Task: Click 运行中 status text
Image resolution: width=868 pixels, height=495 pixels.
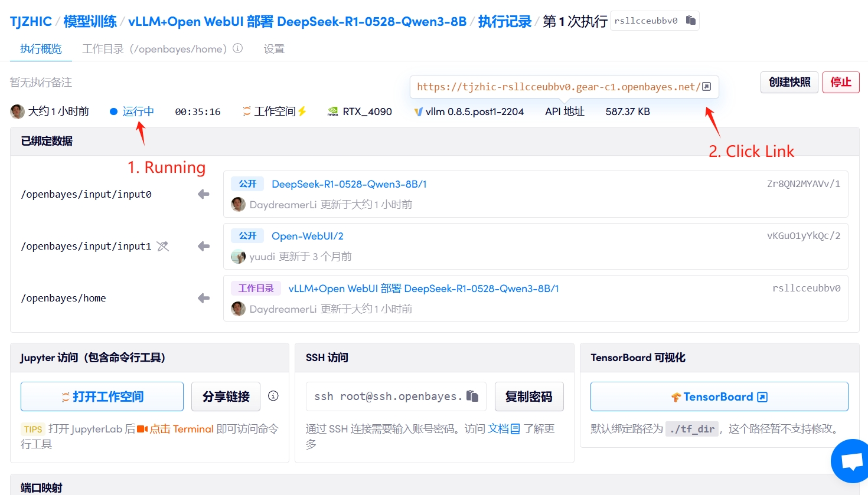Action: coord(138,112)
